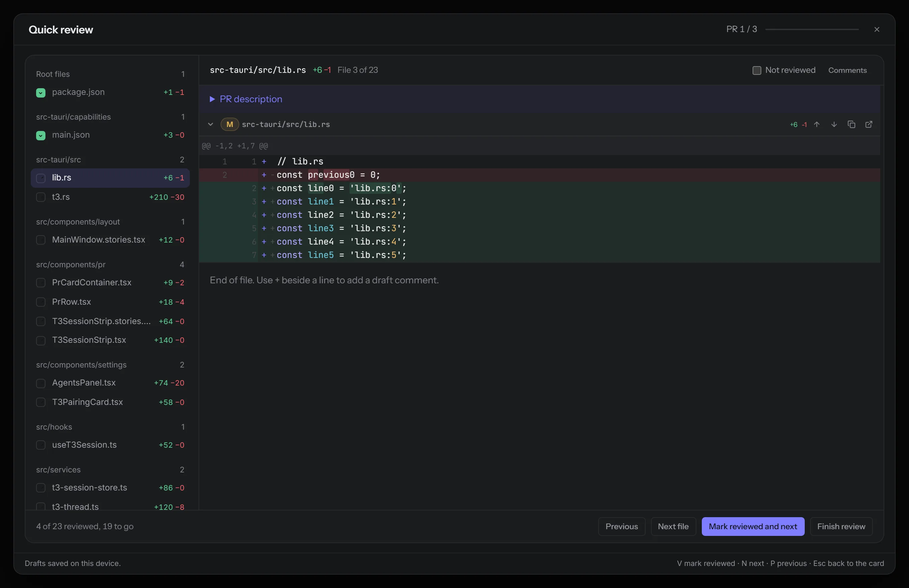Click the src/components/pr folder header
The height and width of the screenshot is (588, 909).
click(x=110, y=265)
